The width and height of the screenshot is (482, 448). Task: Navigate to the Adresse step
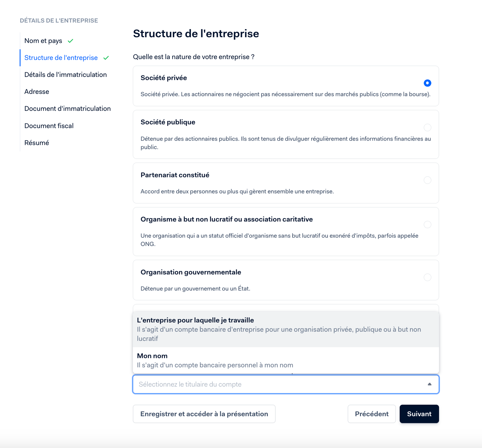37,92
